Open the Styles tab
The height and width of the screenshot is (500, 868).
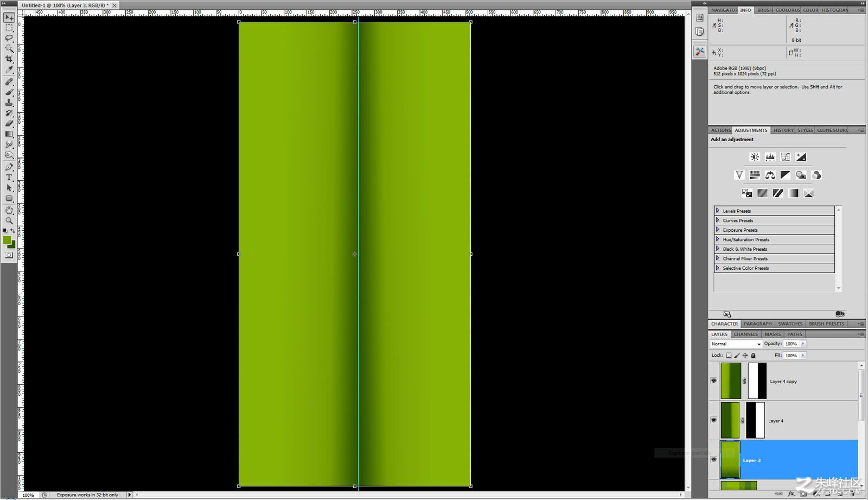pos(805,130)
